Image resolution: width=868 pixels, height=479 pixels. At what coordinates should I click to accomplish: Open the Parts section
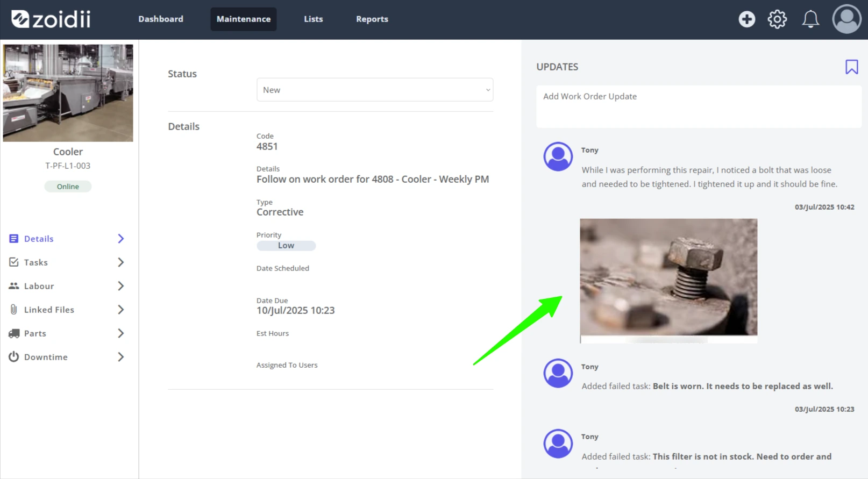tap(35, 333)
